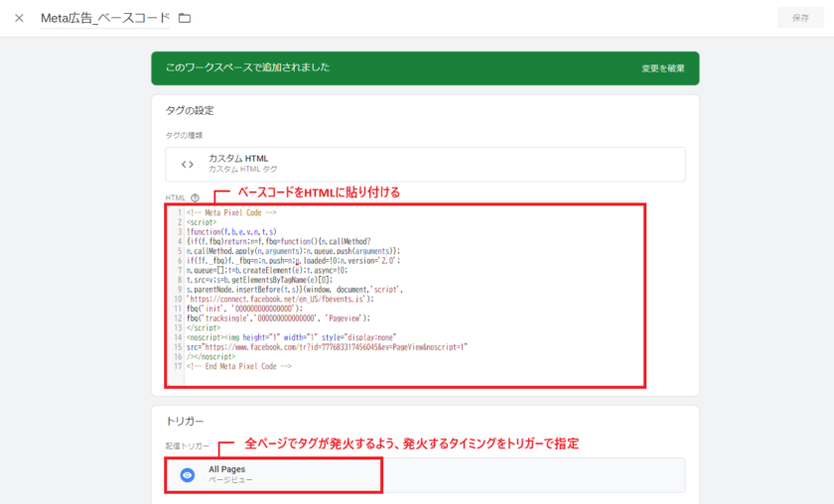Open the All Pages trigger
The height and width of the screenshot is (504, 834).
coord(425,474)
